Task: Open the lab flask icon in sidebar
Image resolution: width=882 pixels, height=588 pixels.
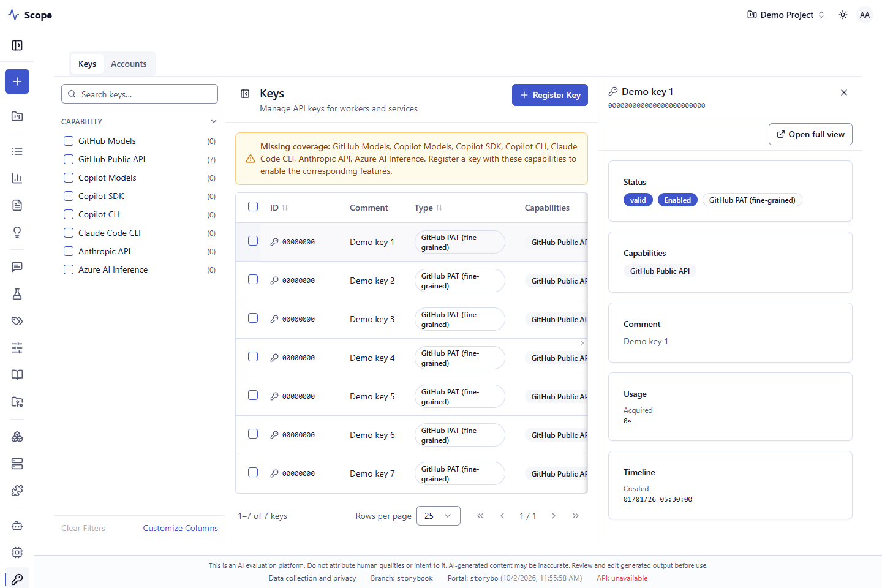Action: click(x=17, y=294)
